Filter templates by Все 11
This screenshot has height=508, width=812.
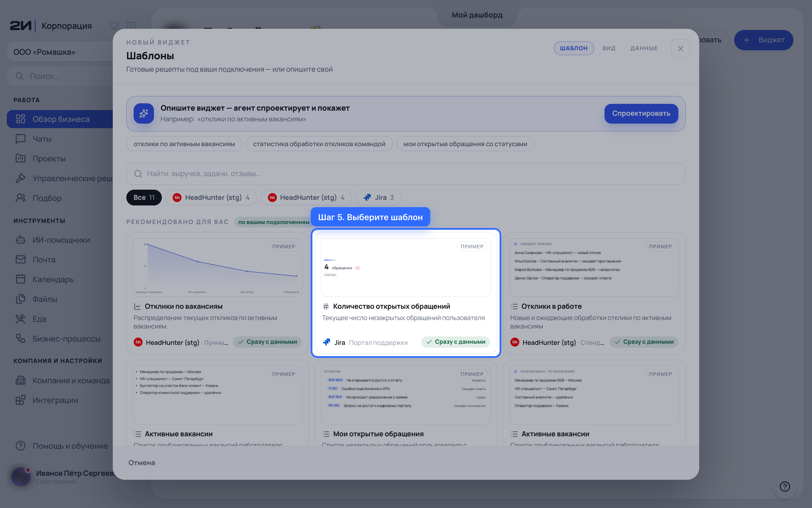point(144,198)
